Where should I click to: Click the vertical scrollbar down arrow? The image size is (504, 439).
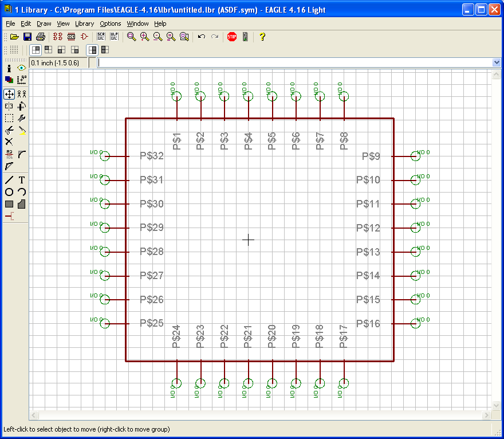click(x=496, y=405)
